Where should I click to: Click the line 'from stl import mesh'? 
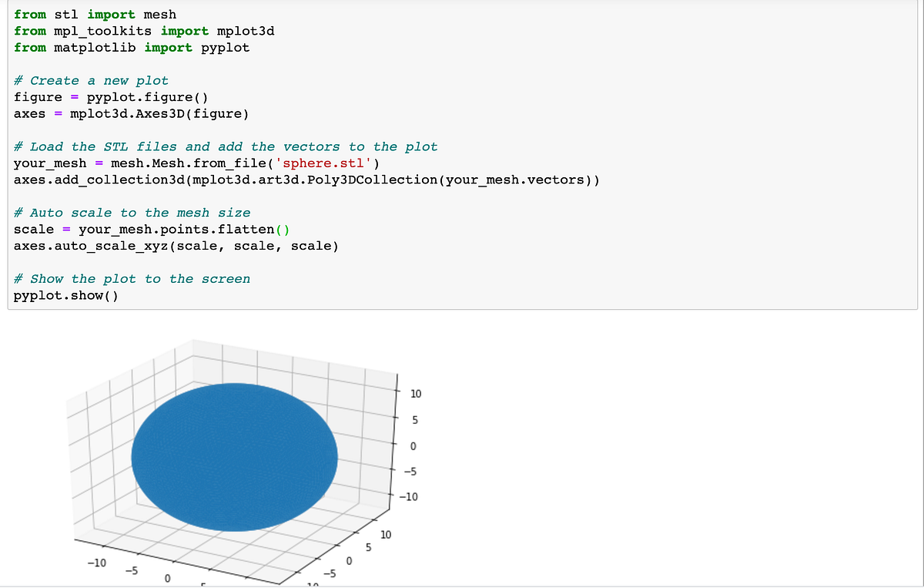click(95, 14)
